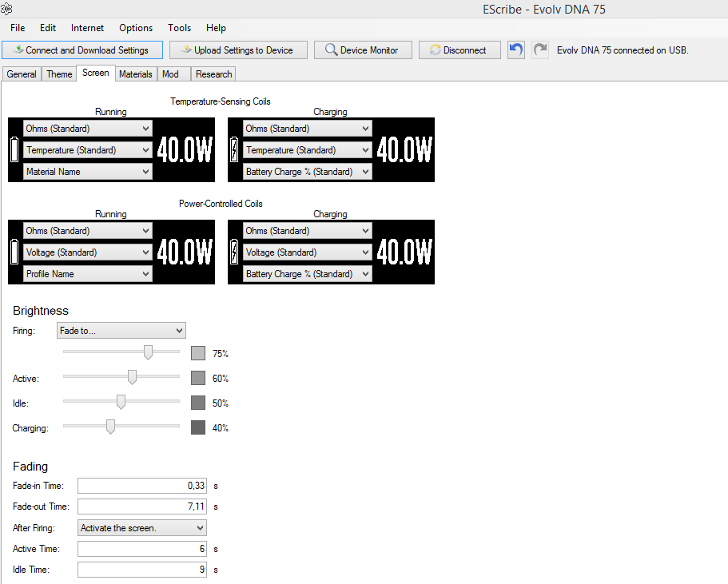The image size is (728, 584).
Task: Open the Research tab
Action: click(x=213, y=74)
